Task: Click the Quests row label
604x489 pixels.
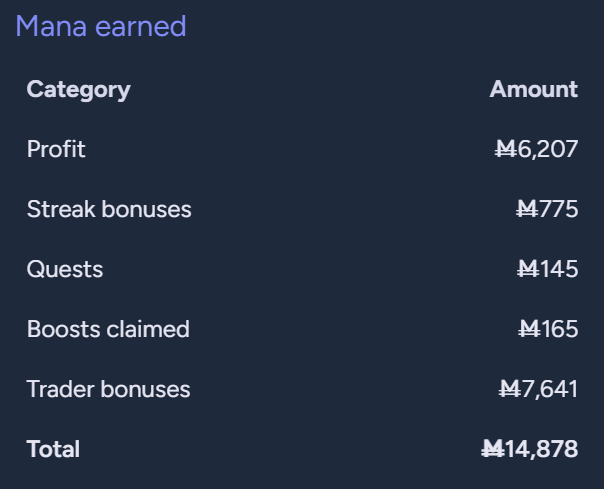Action: pyautogui.click(x=65, y=269)
